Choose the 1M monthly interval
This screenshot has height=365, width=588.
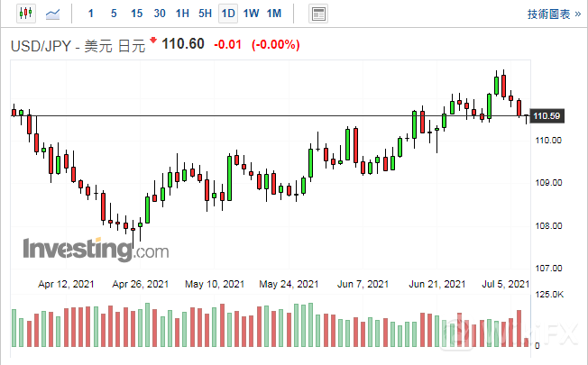point(274,14)
